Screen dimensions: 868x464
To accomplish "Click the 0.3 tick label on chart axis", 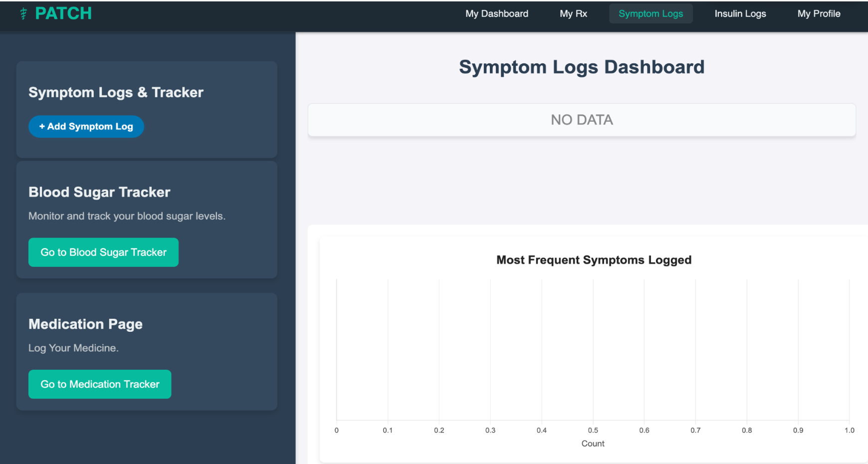I will pyautogui.click(x=490, y=430).
